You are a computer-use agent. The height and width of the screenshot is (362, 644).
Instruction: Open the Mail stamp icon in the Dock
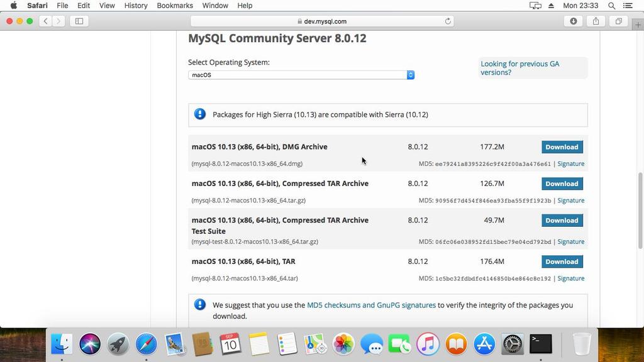175,344
